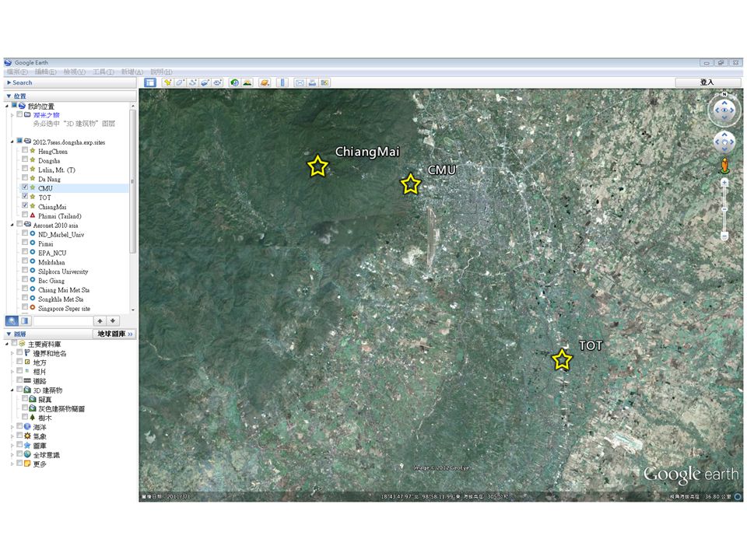The height and width of the screenshot is (560, 747).
Task: Click the ChiangMai star placemark on map
Action: pyautogui.click(x=317, y=166)
